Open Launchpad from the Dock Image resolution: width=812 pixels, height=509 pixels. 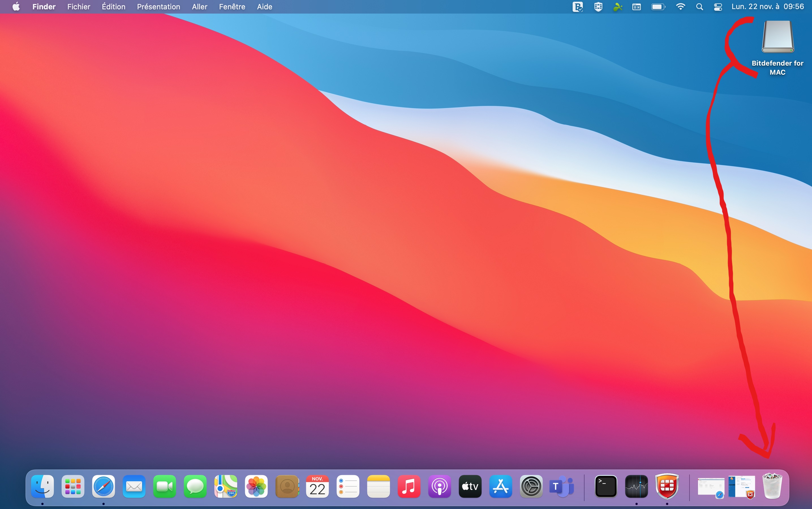(73, 486)
